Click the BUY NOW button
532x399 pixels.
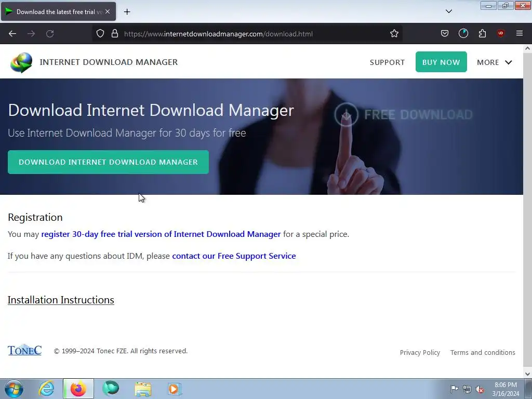tap(441, 62)
